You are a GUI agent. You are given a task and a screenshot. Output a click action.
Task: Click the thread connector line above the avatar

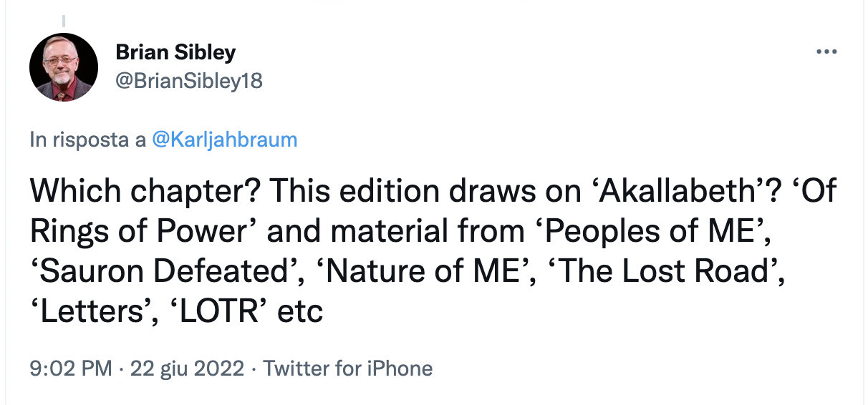pos(64,21)
